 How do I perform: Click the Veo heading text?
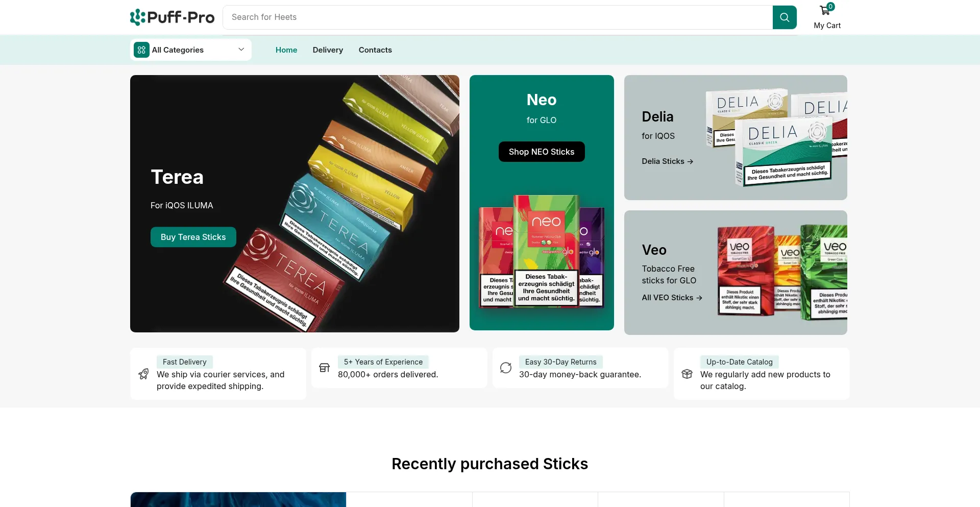pos(654,250)
